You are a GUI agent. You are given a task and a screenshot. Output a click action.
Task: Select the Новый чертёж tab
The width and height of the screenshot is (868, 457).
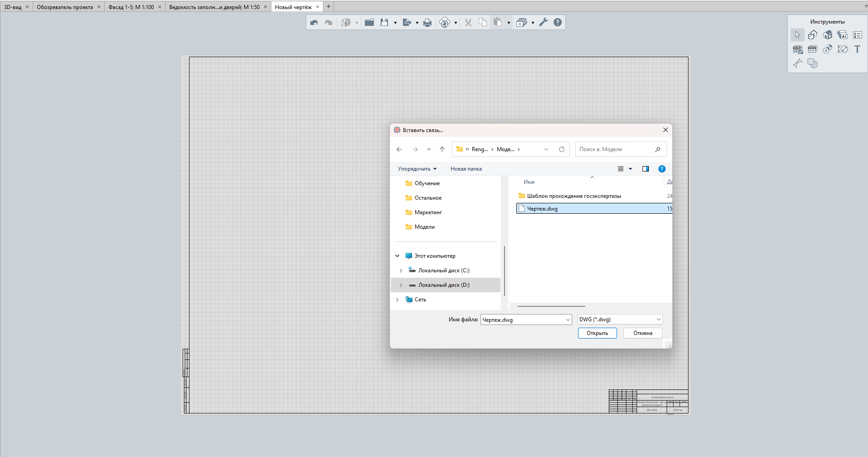point(294,7)
